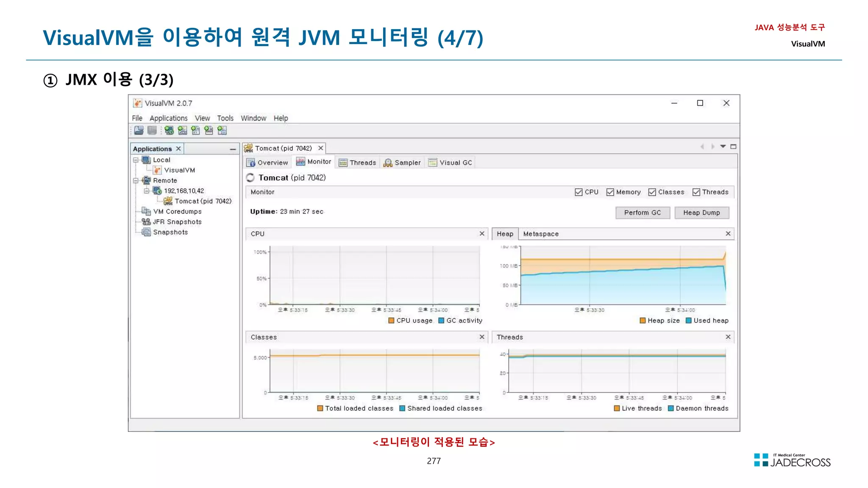Click the Remote hosts network icon
The height and width of the screenshot is (488, 868).
point(146,180)
